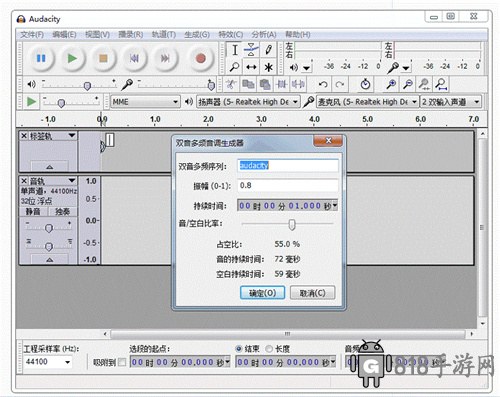
Task: Click the audio track gain slider
Action: [49, 228]
